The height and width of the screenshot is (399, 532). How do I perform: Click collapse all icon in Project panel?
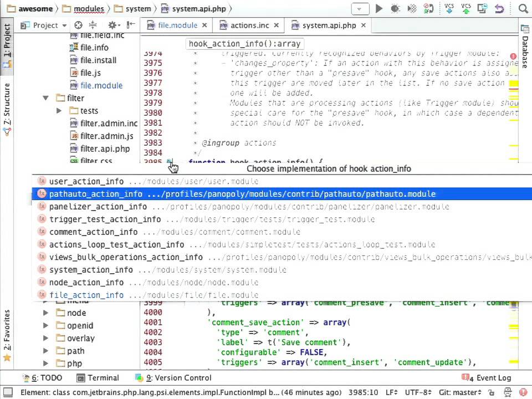pyautogui.click(x=93, y=25)
